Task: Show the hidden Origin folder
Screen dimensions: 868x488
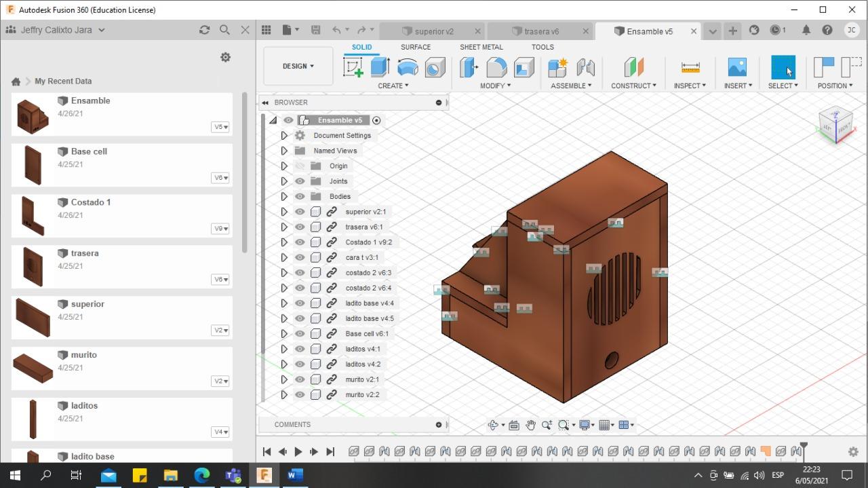Action: [300, 166]
